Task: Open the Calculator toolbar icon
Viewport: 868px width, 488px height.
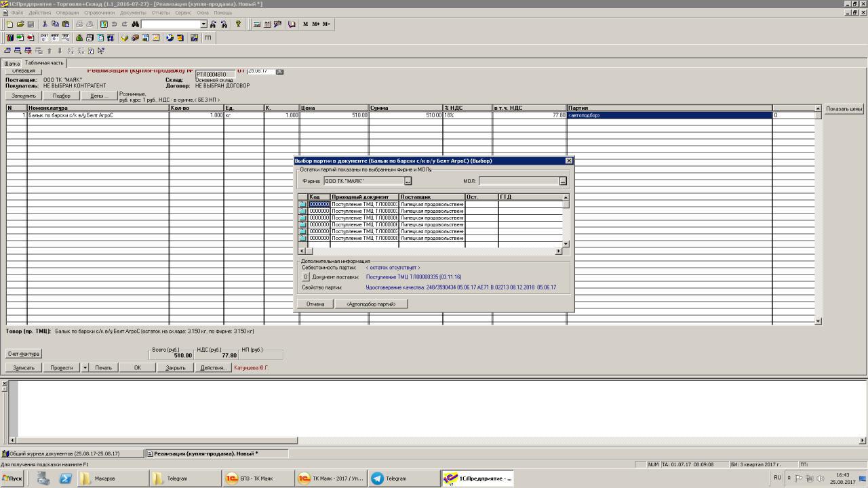Action: [256, 24]
